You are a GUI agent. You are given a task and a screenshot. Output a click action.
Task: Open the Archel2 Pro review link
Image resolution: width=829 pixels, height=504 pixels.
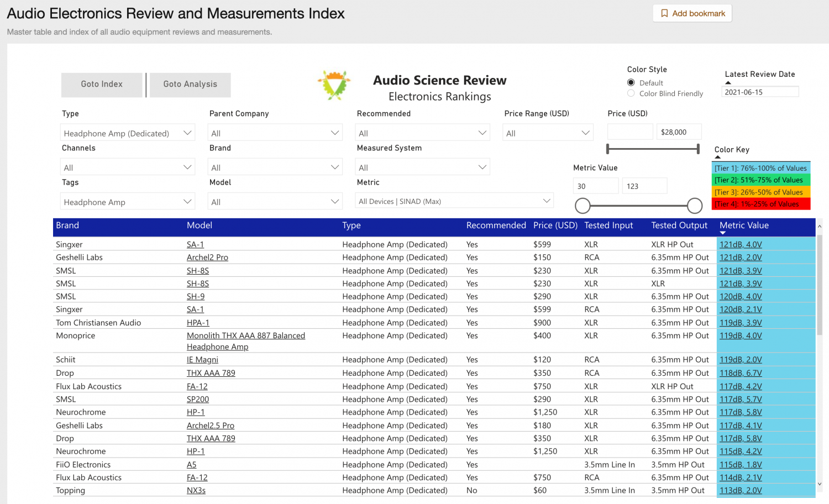[x=207, y=258]
